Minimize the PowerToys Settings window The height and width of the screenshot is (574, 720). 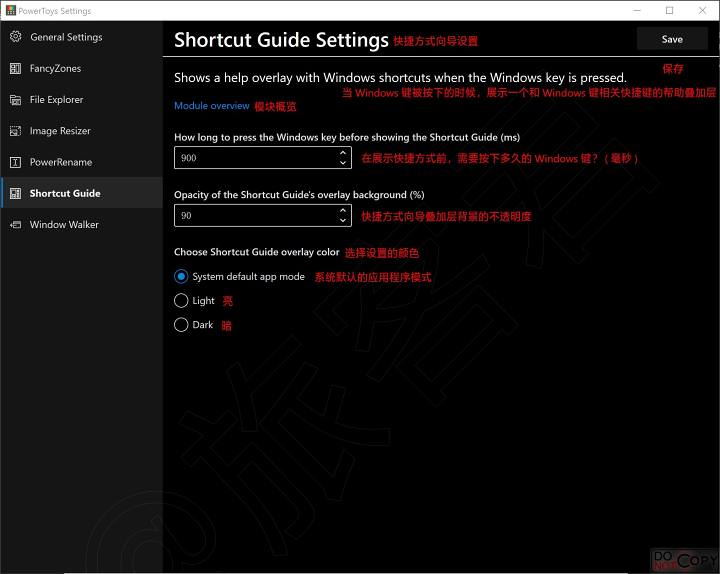(637, 10)
